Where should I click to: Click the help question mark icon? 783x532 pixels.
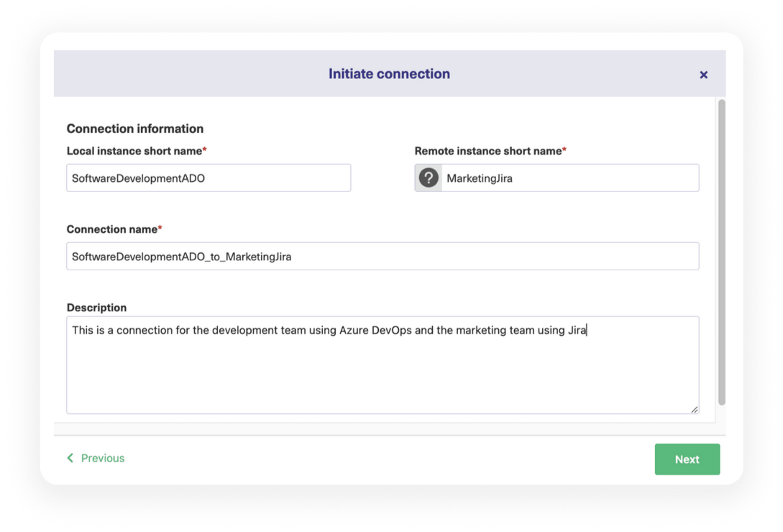click(x=429, y=178)
